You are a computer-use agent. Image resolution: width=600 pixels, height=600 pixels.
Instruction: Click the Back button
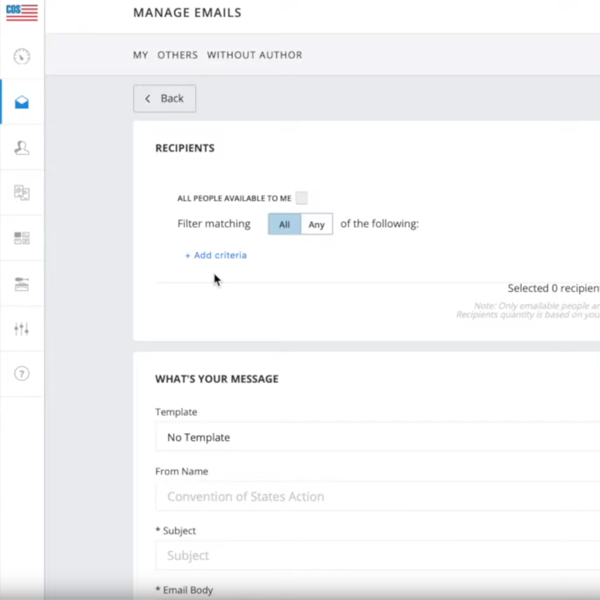click(x=165, y=98)
